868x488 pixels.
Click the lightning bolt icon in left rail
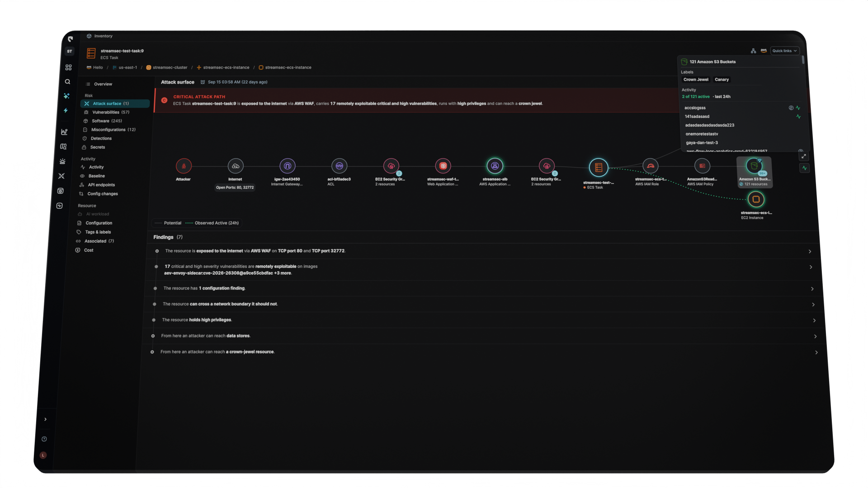(66, 110)
